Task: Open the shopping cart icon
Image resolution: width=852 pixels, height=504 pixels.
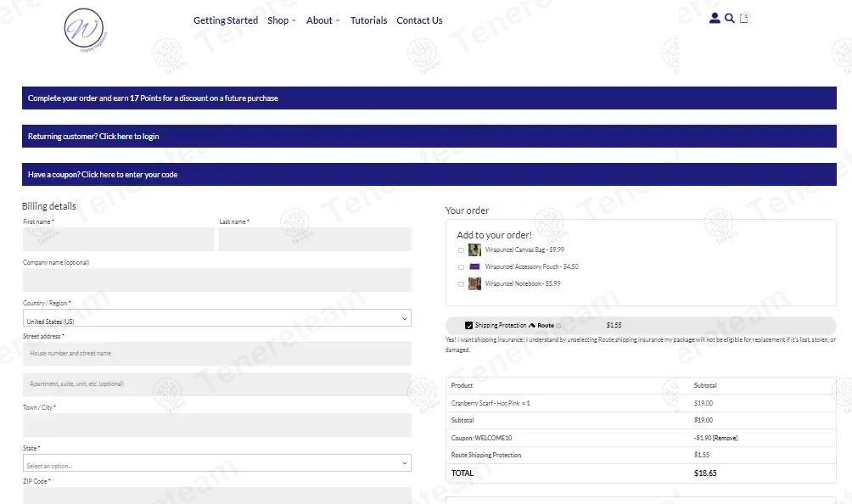Action: pos(744,19)
